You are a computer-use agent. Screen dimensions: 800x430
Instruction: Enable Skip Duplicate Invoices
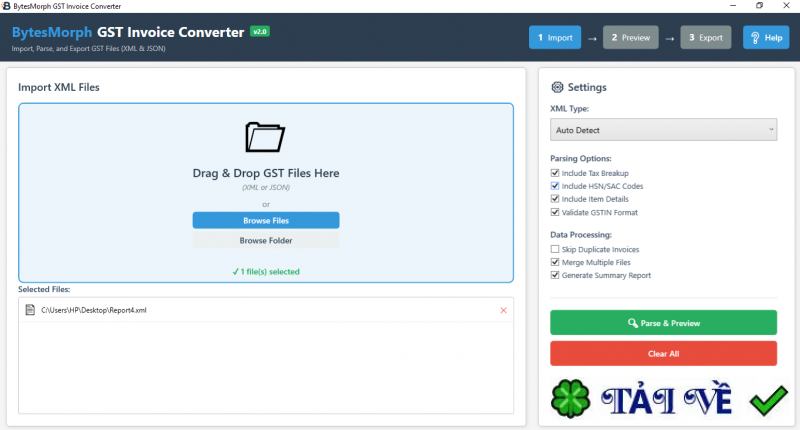pos(555,249)
